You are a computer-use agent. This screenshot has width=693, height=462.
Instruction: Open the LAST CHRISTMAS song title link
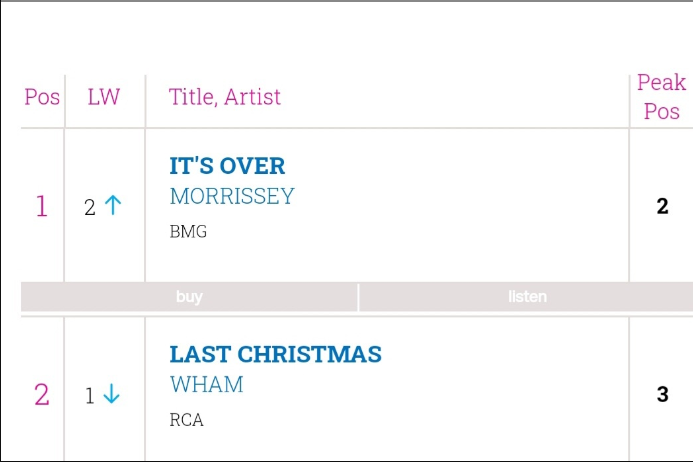275,354
